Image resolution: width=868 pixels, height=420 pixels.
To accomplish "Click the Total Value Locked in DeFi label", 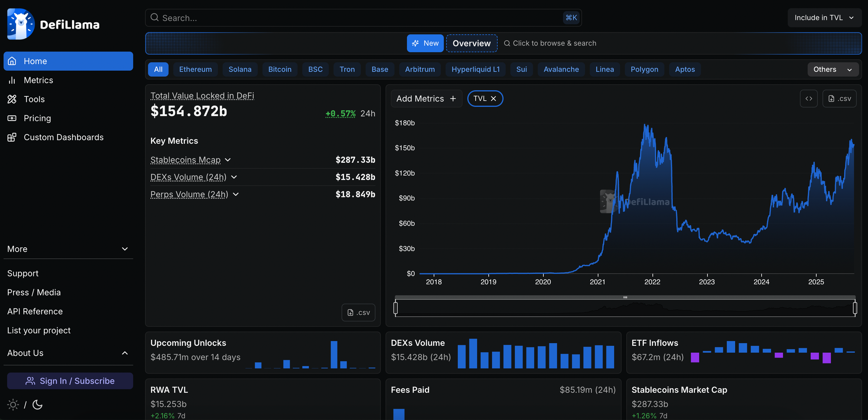I will pyautogui.click(x=202, y=95).
